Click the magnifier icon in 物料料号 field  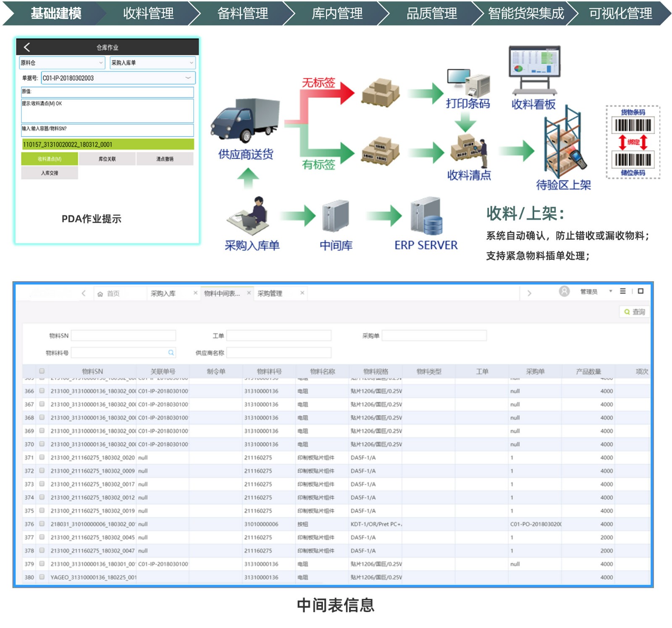[x=171, y=353]
